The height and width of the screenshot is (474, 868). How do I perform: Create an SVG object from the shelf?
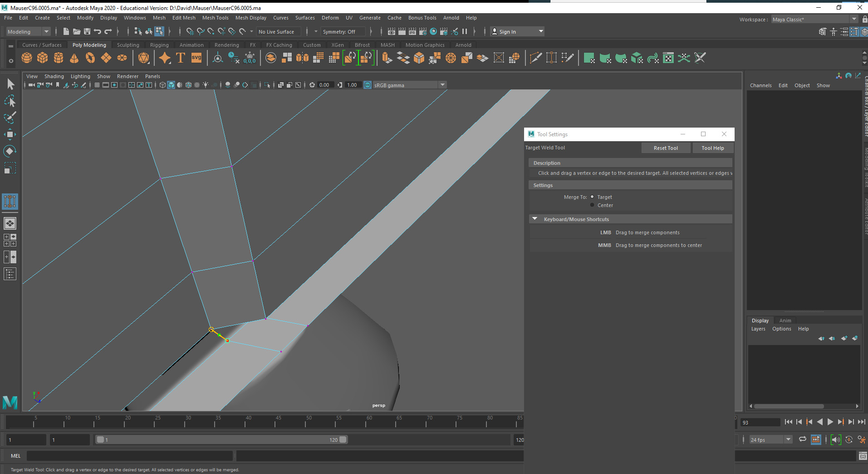click(x=196, y=58)
